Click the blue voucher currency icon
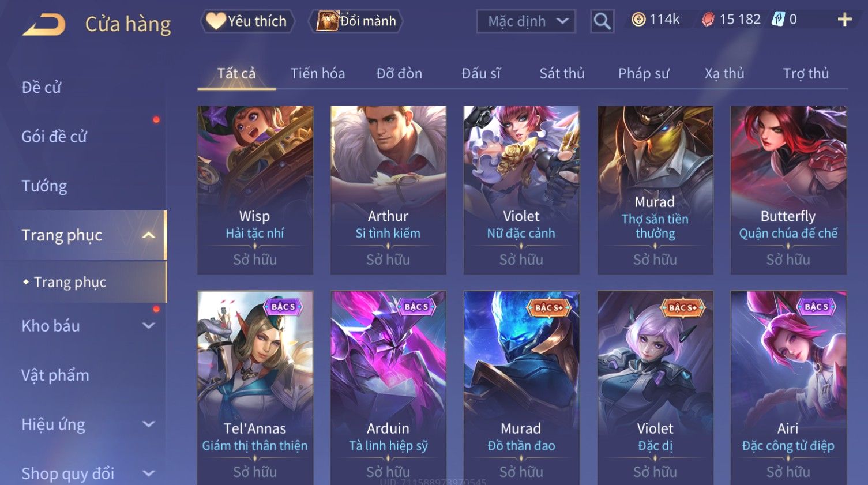868x485 pixels. click(x=779, y=20)
